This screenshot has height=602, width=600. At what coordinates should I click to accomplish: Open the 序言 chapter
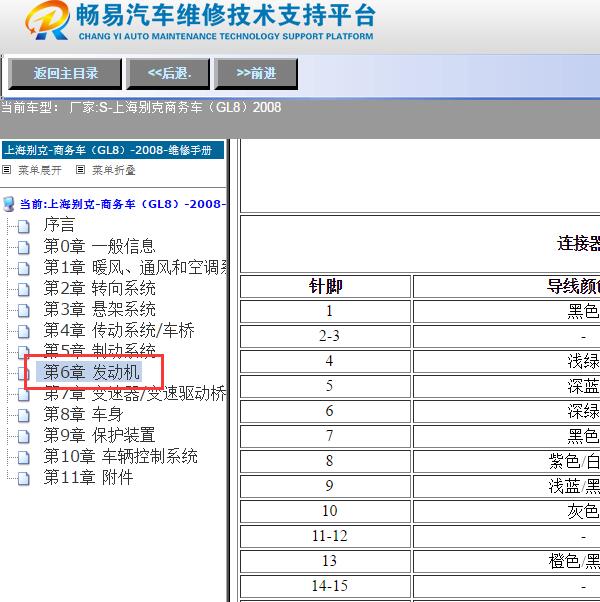[59, 225]
